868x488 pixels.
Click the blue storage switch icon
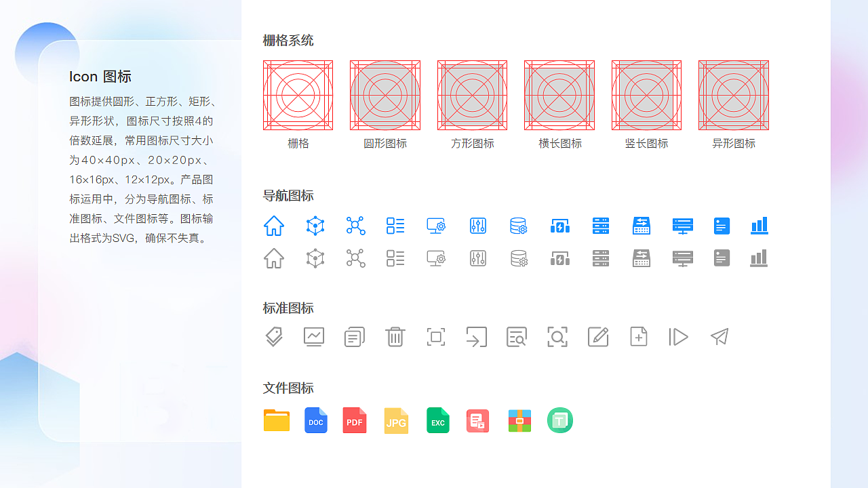click(x=642, y=226)
